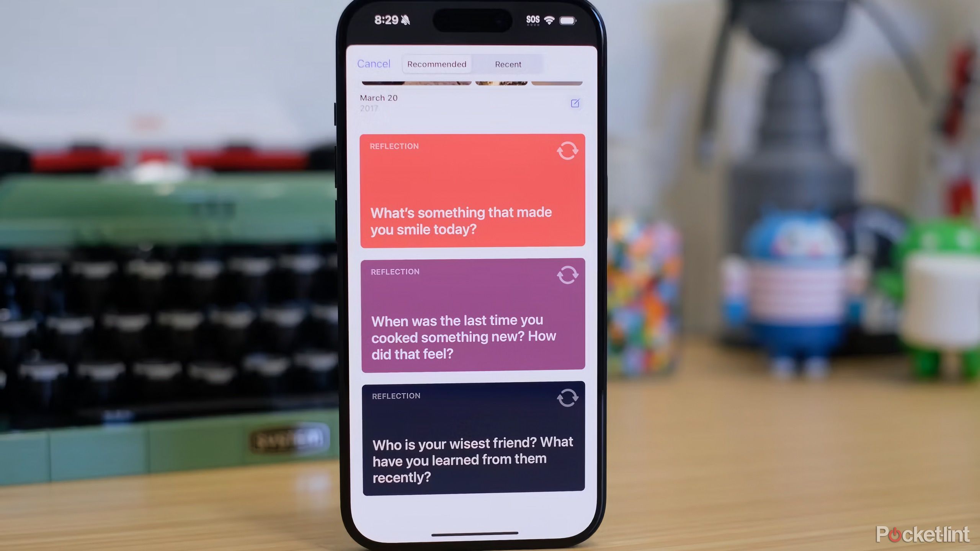Image resolution: width=980 pixels, height=551 pixels.
Task: Tap the refresh icon on dark blue reflection card
Action: (x=567, y=398)
